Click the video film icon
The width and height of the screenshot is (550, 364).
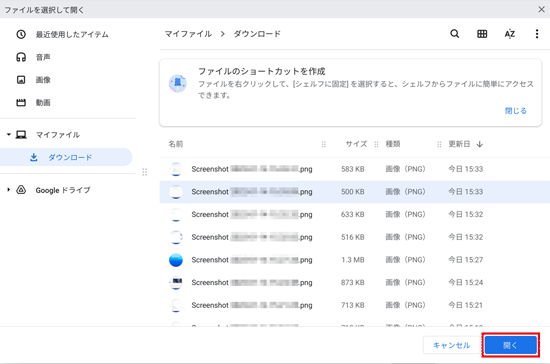(21, 102)
